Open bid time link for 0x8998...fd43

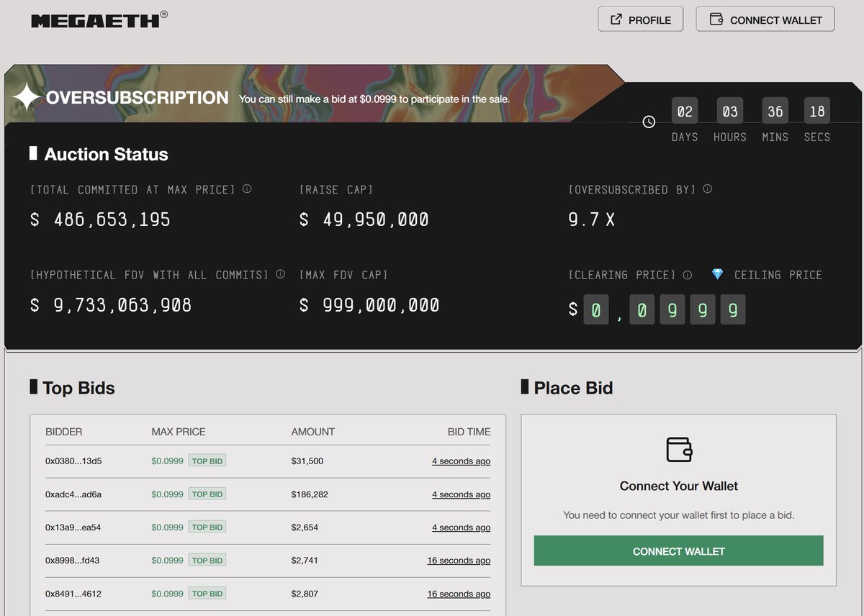point(459,561)
